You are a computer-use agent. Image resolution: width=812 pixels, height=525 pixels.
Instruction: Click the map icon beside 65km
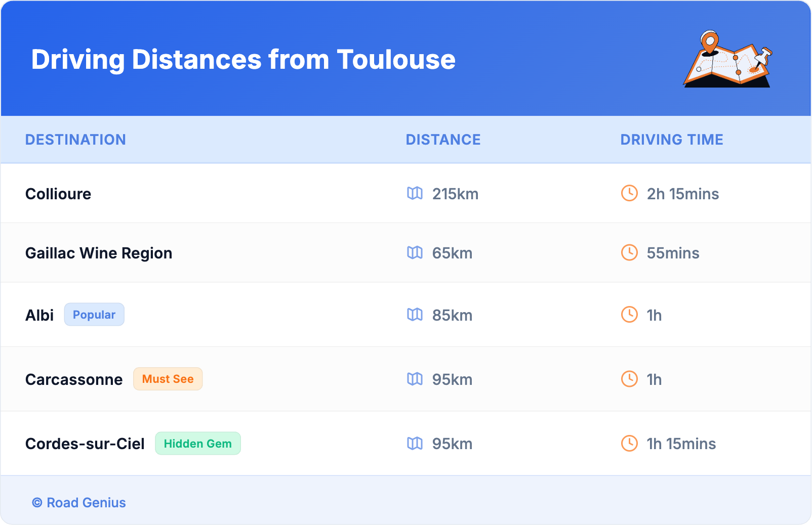[x=415, y=252]
